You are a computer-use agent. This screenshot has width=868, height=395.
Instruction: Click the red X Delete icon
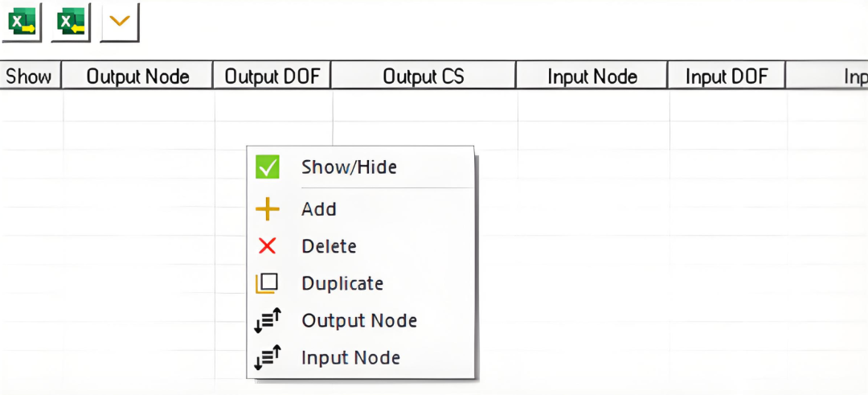pos(268,245)
